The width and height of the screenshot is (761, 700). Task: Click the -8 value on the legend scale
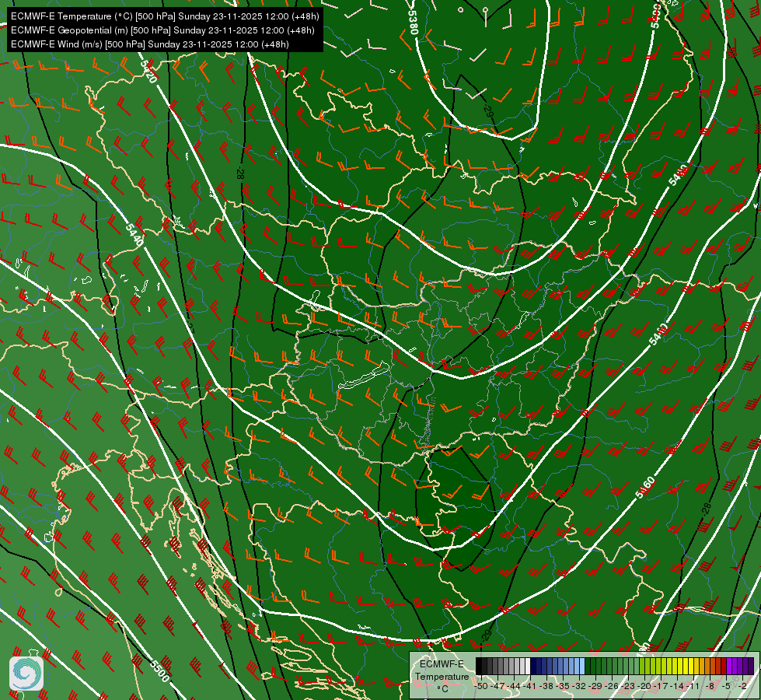(710, 686)
